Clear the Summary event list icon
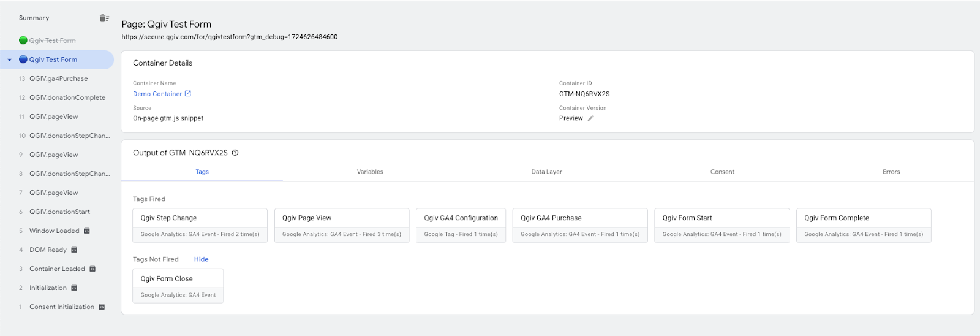The image size is (980, 336). point(104,18)
